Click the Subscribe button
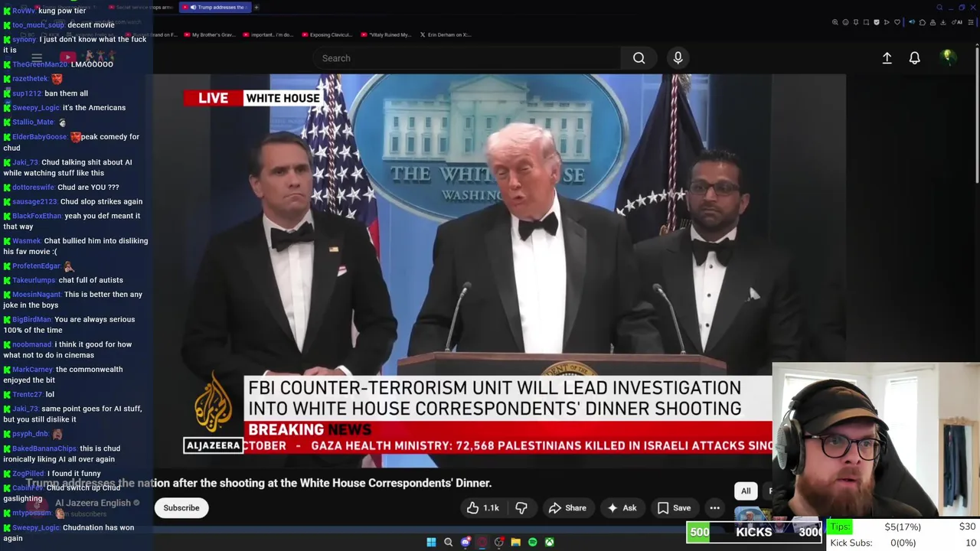 click(181, 508)
